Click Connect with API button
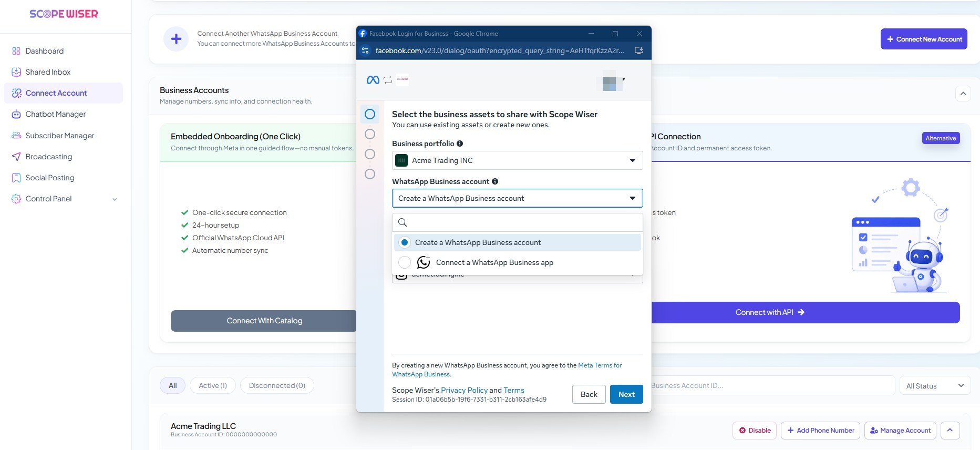Screen dimensions: 980x450 point(805,312)
